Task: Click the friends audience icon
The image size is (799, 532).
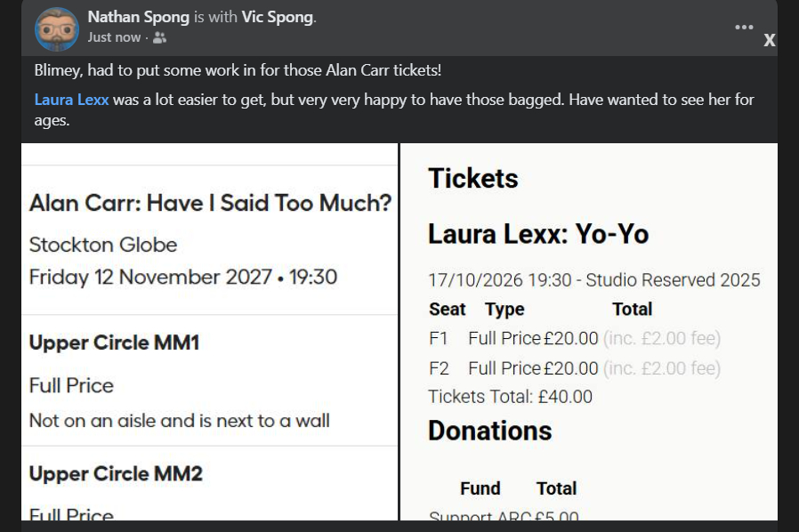Action: 159,37
